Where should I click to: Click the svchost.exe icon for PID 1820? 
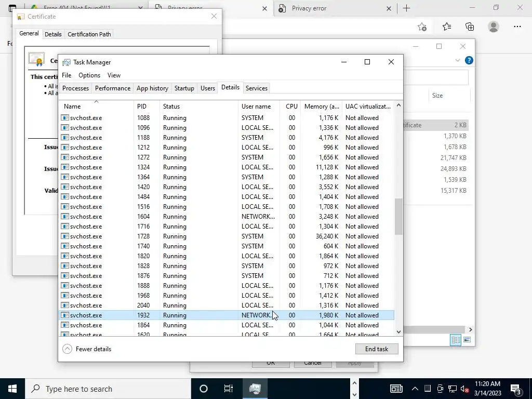65,256
